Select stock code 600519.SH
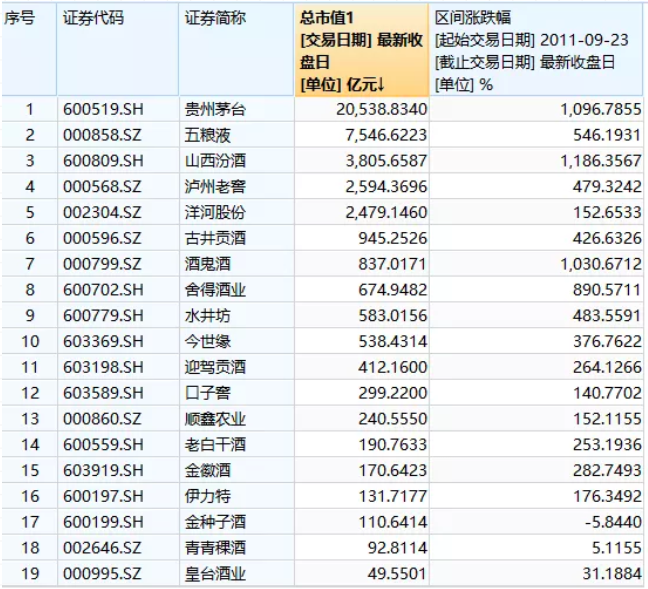The height and width of the screenshot is (589, 648). coord(103,110)
